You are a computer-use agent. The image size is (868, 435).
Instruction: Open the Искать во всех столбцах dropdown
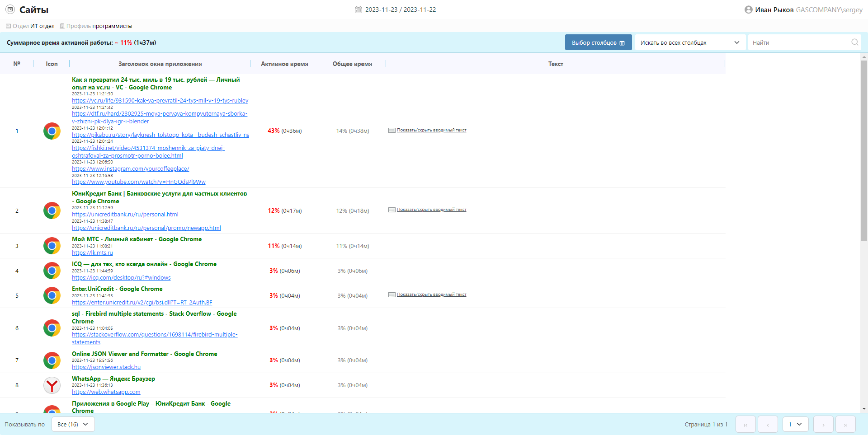689,42
